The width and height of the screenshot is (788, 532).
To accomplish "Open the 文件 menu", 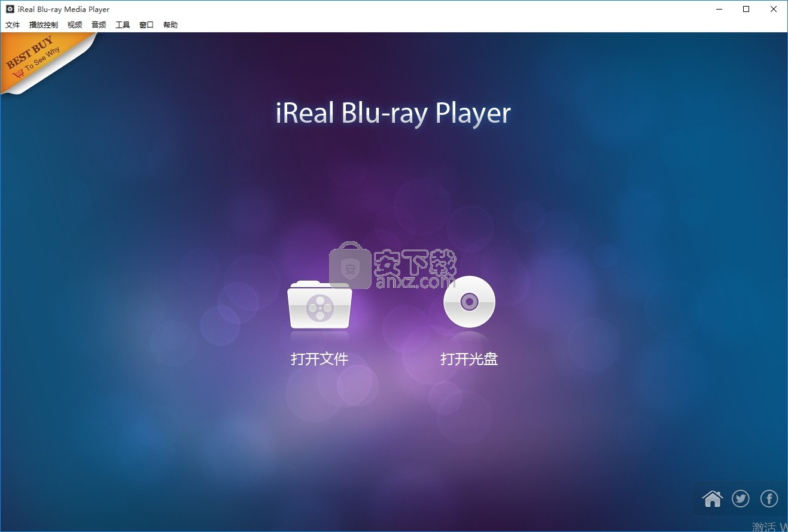I will [x=13, y=25].
